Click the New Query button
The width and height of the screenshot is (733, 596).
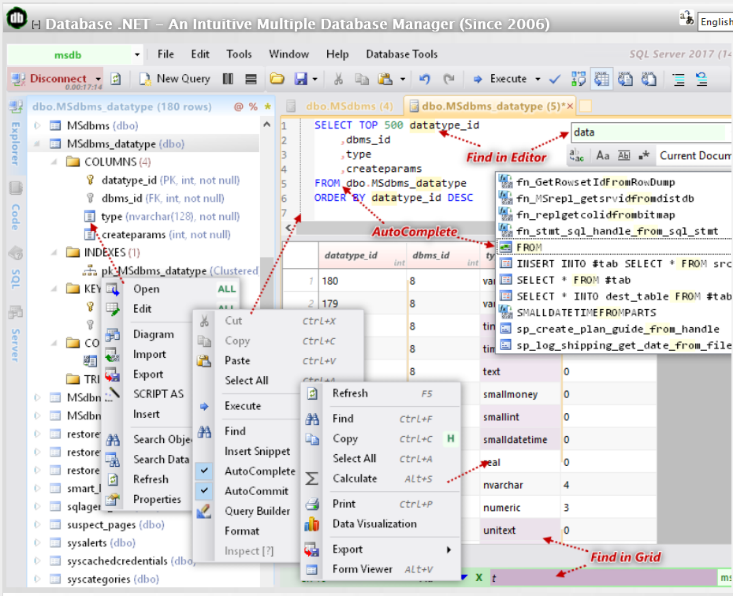click(x=175, y=79)
